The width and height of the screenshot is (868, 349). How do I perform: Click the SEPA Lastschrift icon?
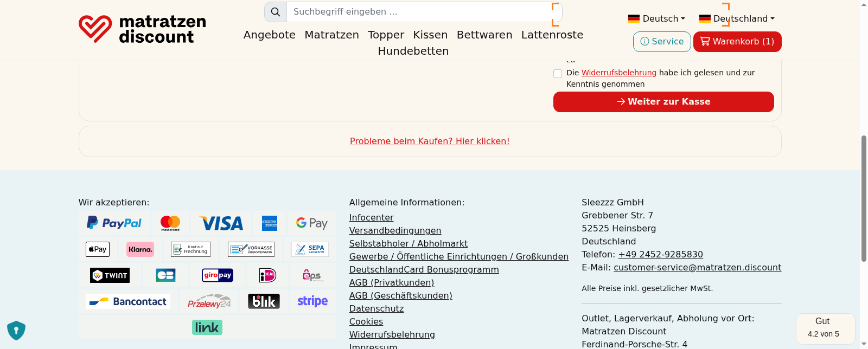[x=310, y=249]
